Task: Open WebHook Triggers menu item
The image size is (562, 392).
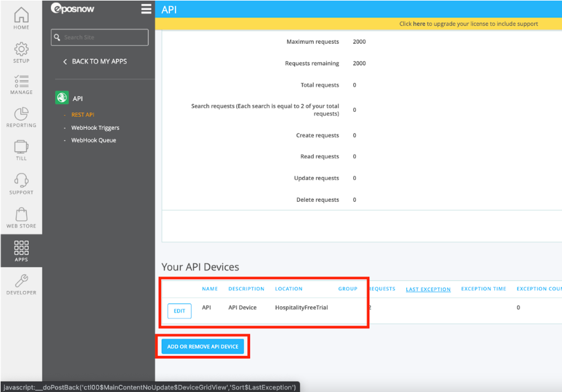Action: (95, 127)
